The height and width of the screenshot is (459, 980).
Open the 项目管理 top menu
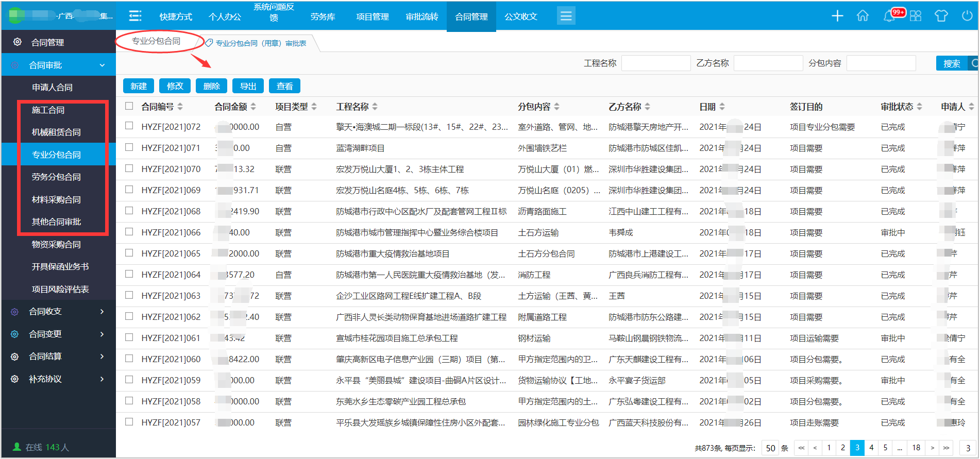[x=372, y=16]
